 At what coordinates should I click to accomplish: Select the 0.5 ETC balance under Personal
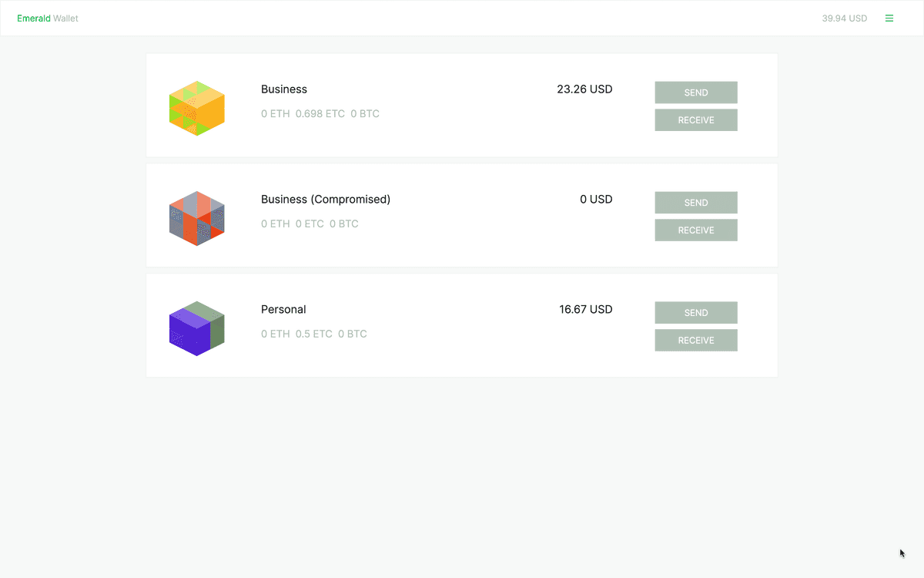tap(314, 334)
